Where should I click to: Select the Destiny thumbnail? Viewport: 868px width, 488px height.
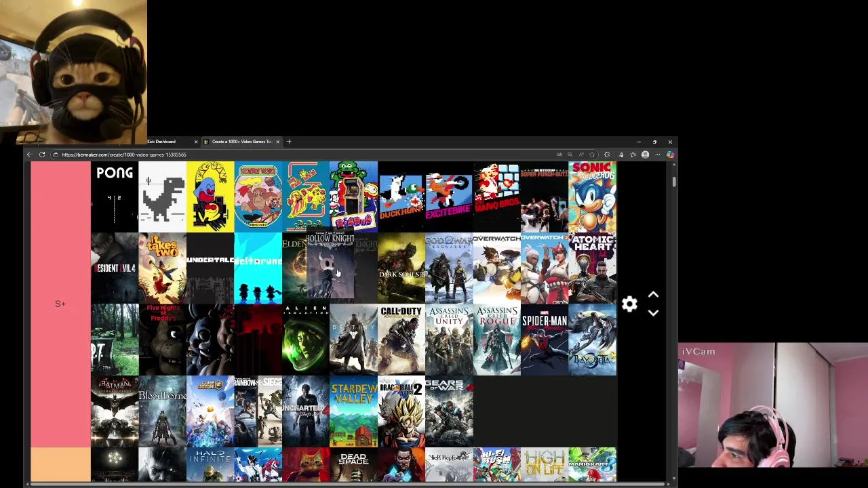point(353,340)
